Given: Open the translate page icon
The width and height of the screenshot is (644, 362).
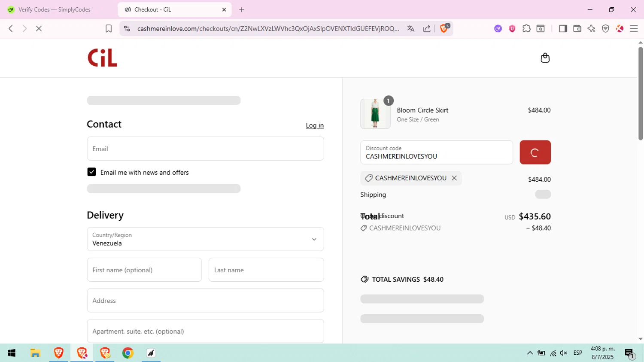Looking at the screenshot, I should click(x=411, y=28).
